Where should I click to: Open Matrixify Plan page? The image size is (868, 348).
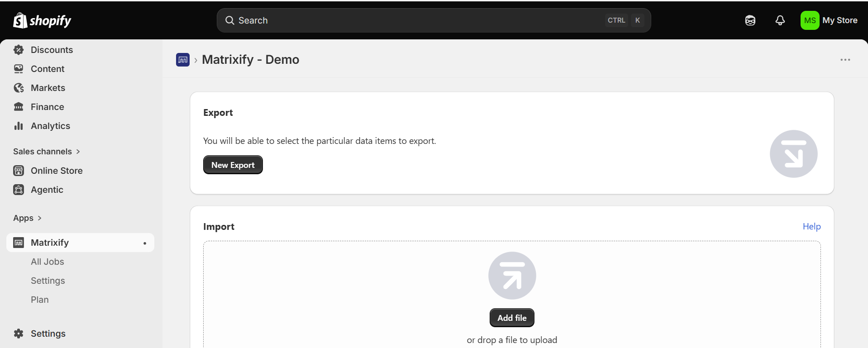tap(40, 300)
